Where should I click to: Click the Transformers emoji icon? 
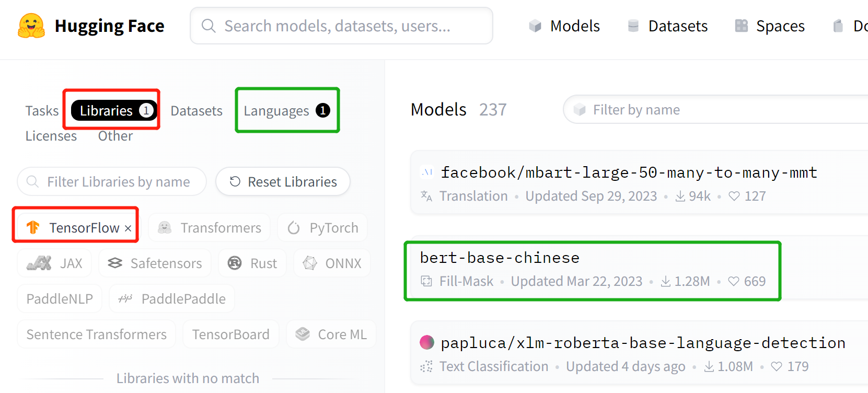(165, 227)
